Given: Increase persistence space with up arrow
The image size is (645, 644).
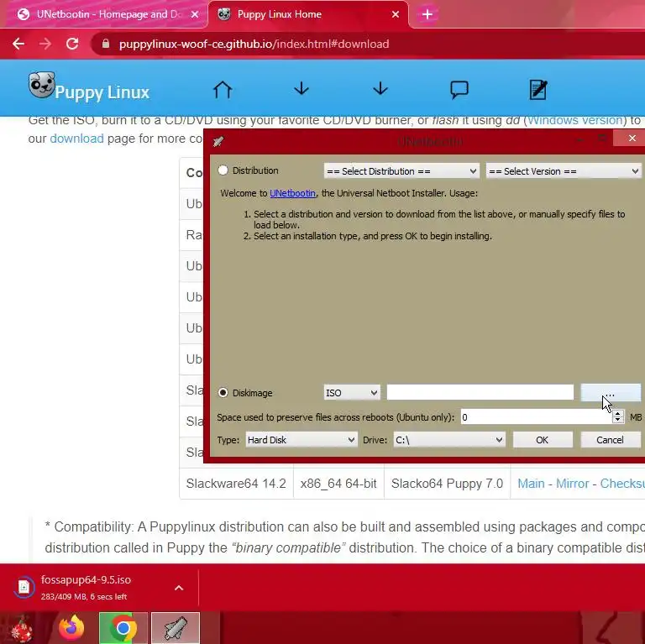Looking at the screenshot, I should coord(617,413).
